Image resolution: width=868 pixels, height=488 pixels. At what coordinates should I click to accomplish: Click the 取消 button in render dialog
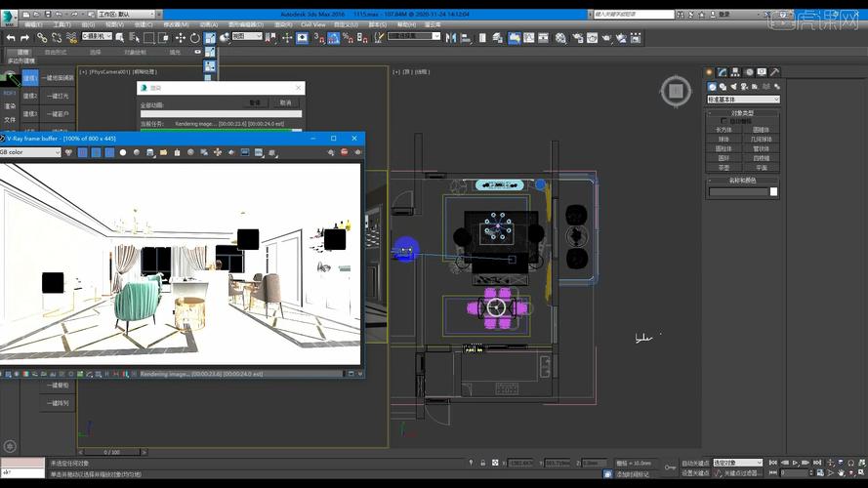(x=285, y=102)
